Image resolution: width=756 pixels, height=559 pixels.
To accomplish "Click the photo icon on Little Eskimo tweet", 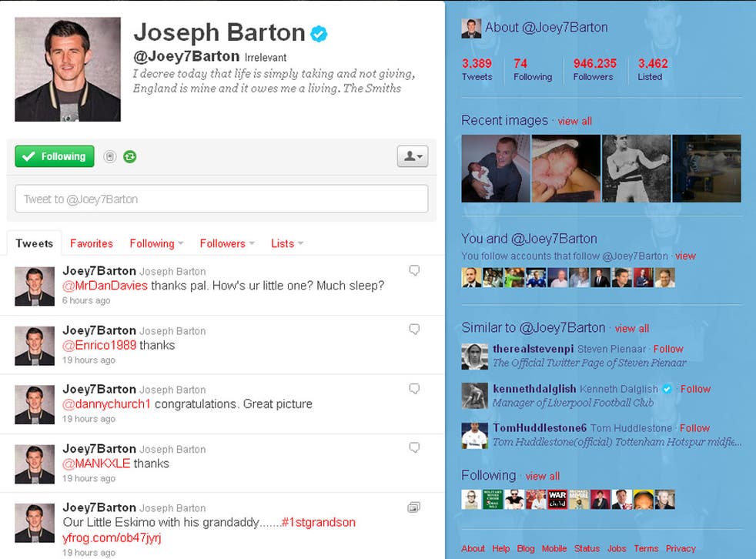I will click(x=414, y=507).
